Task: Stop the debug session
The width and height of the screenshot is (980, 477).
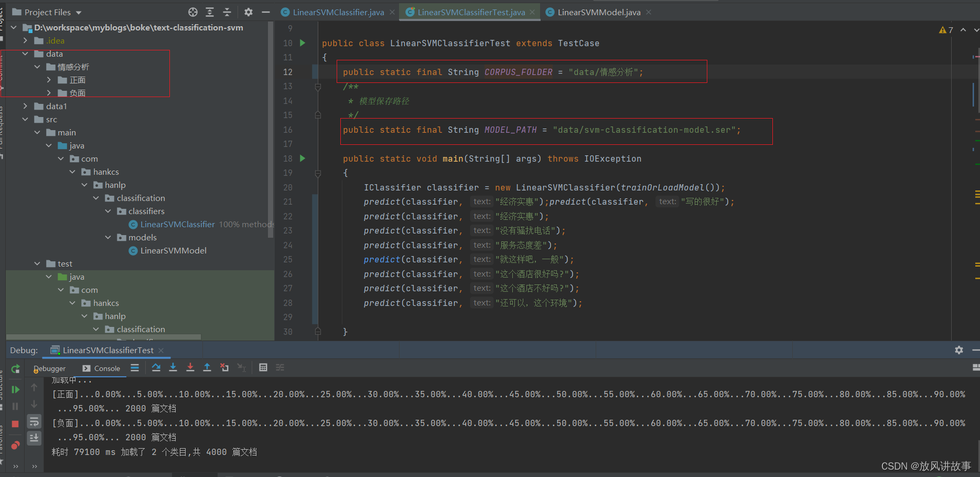Action: pyautogui.click(x=15, y=423)
